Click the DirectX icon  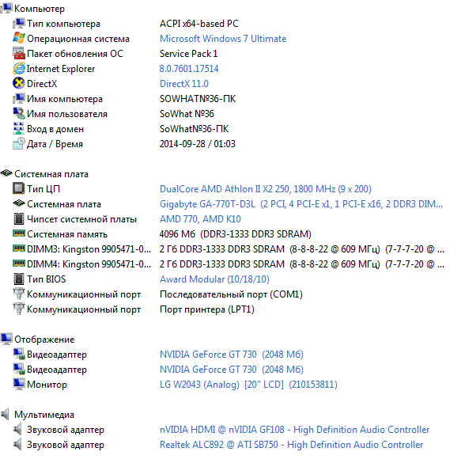18,83
